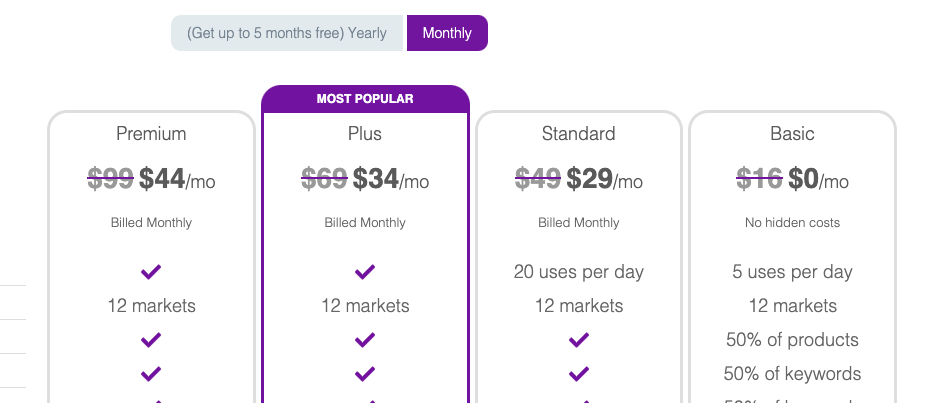The image size is (942, 403).
Task: Click the $0/mo Basic price
Action: pyautogui.click(x=818, y=179)
